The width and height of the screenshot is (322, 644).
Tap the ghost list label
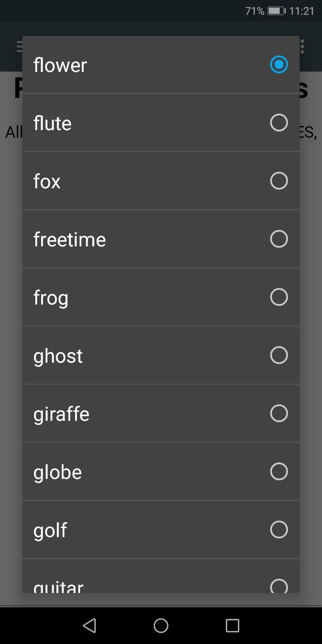click(x=58, y=356)
